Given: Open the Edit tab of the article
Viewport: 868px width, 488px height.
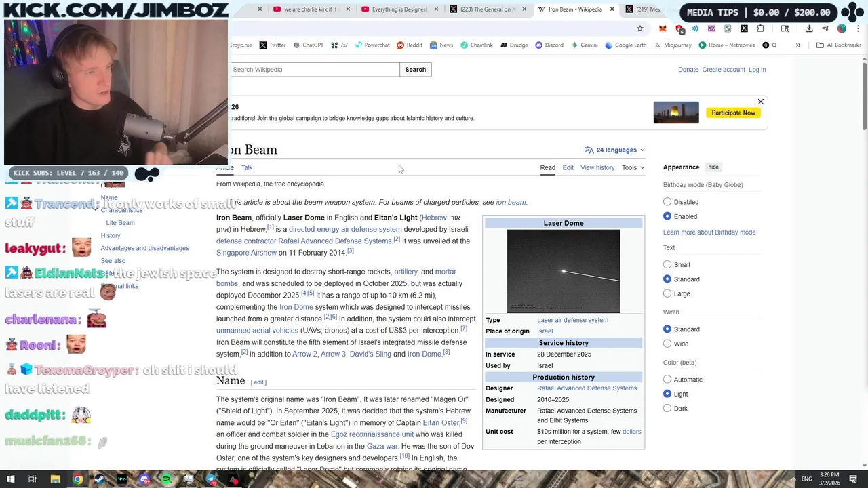Looking at the screenshot, I should 568,167.
